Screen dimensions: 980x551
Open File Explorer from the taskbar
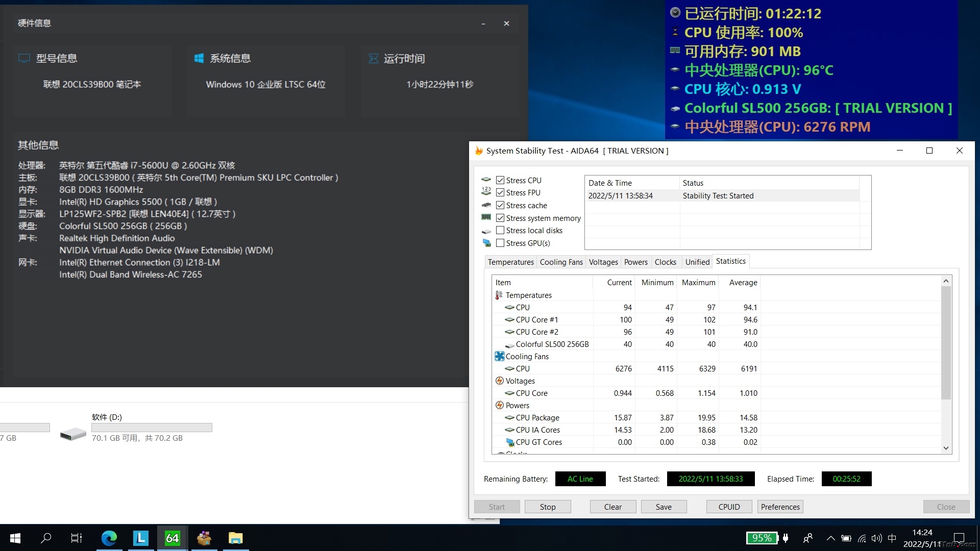pos(235,538)
